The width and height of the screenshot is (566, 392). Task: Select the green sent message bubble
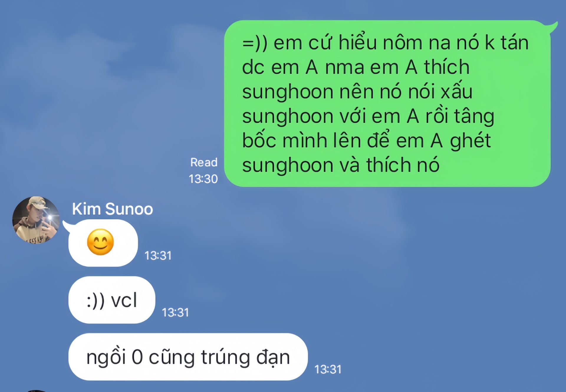pos(387,103)
